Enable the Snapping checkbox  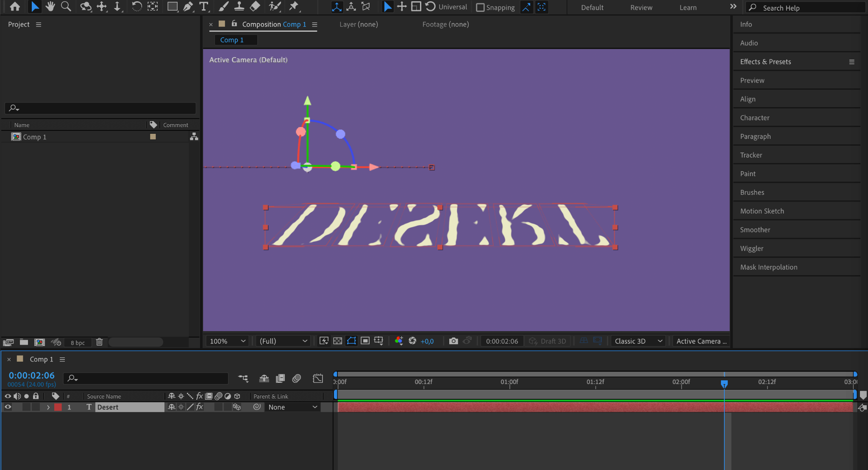click(x=480, y=7)
